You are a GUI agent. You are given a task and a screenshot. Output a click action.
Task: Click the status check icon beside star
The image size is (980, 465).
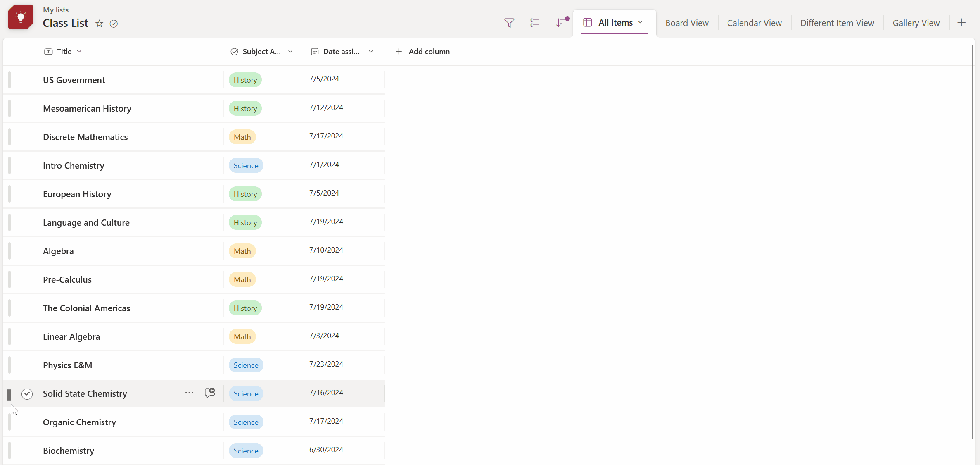[114, 24]
